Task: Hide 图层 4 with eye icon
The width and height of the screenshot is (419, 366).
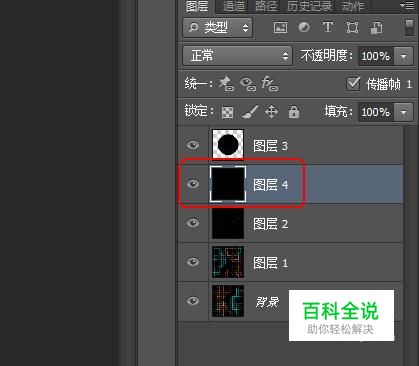Action: (193, 184)
